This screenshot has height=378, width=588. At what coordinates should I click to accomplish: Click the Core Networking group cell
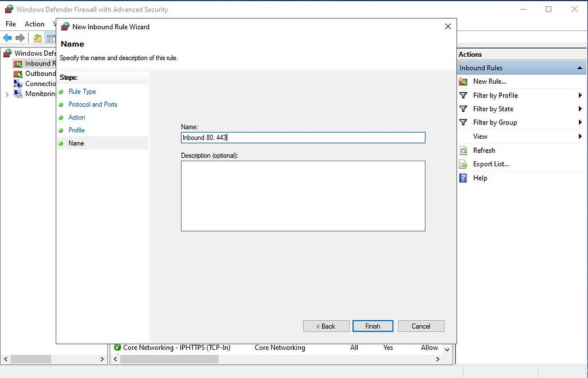[x=280, y=348]
